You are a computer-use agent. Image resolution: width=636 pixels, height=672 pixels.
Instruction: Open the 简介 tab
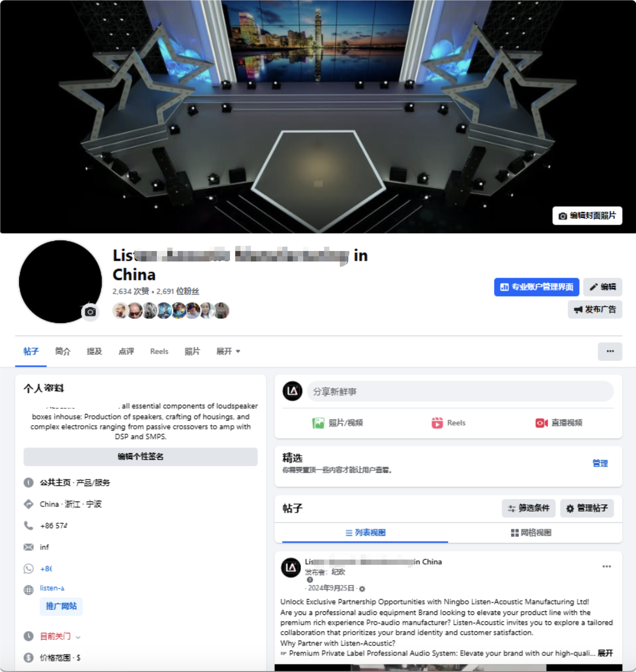(63, 351)
